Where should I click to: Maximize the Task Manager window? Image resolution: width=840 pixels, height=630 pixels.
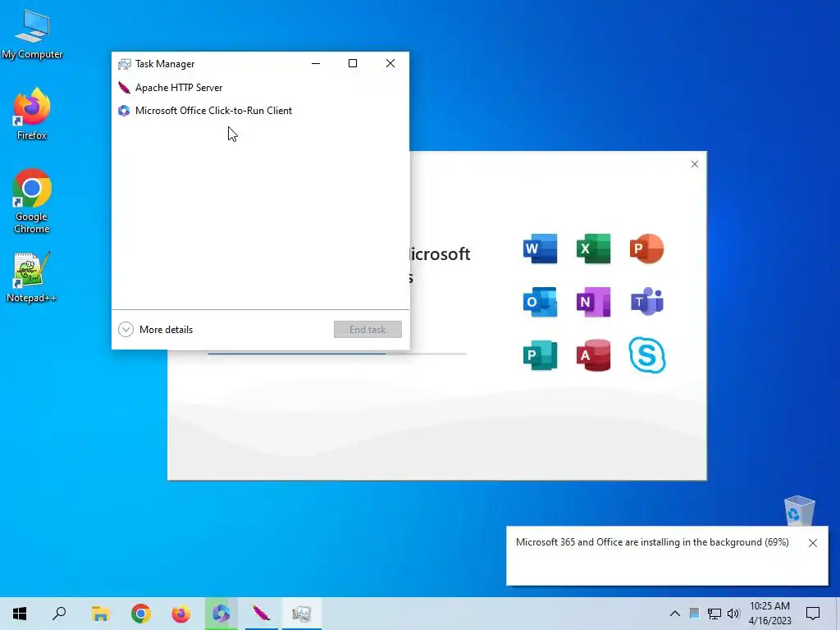point(353,63)
